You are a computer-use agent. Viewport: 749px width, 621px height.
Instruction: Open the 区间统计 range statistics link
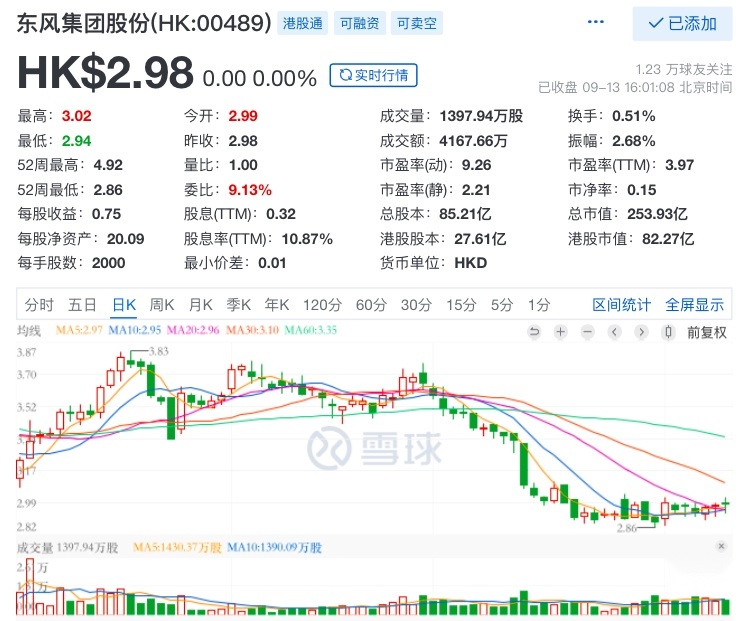pyautogui.click(x=621, y=304)
